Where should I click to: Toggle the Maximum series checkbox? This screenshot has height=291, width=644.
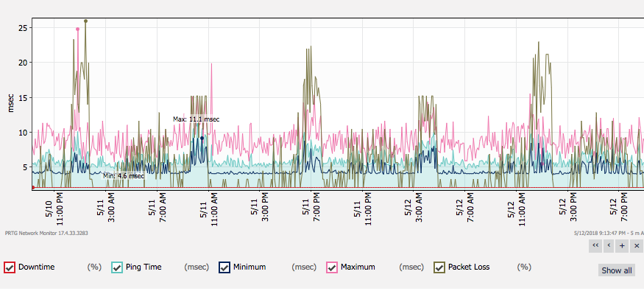(332, 267)
